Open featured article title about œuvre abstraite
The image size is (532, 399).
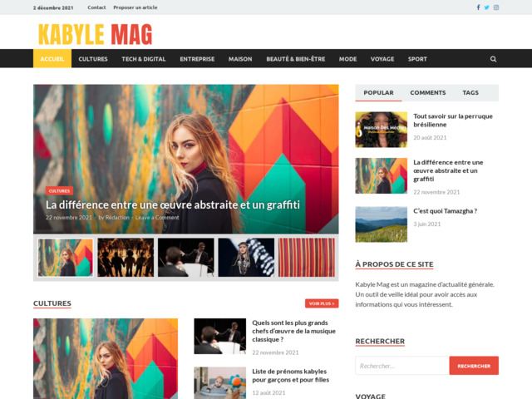pyautogui.click(x=173, y=204)
